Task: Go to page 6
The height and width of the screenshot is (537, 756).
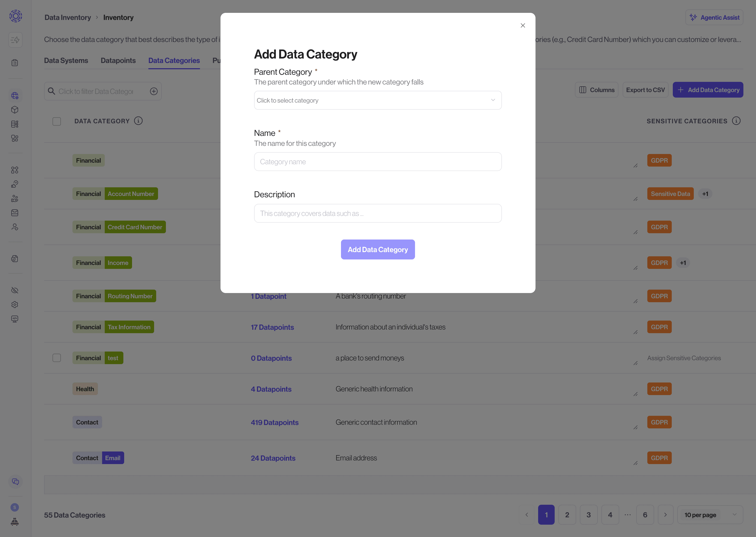Action: (x=645, y=515)
